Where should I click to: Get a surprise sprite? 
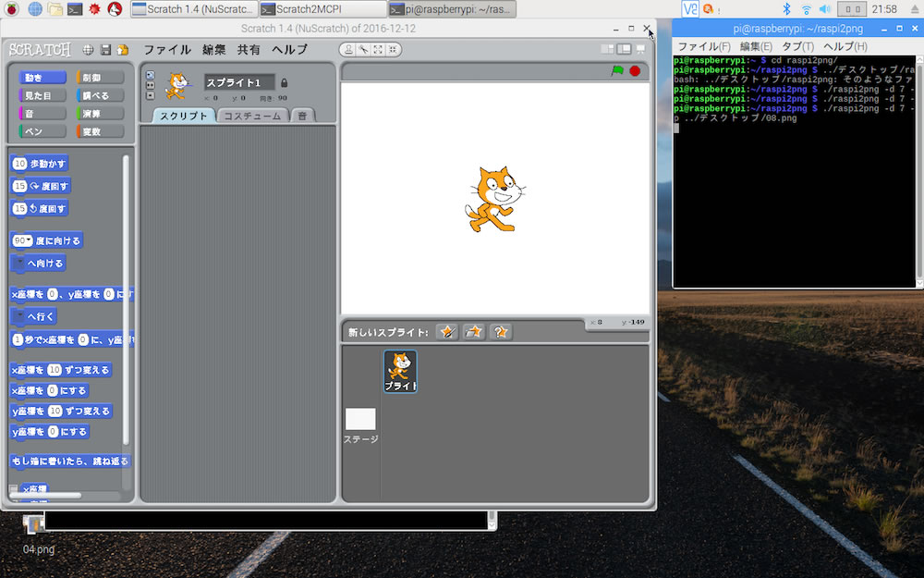(500, 332)
